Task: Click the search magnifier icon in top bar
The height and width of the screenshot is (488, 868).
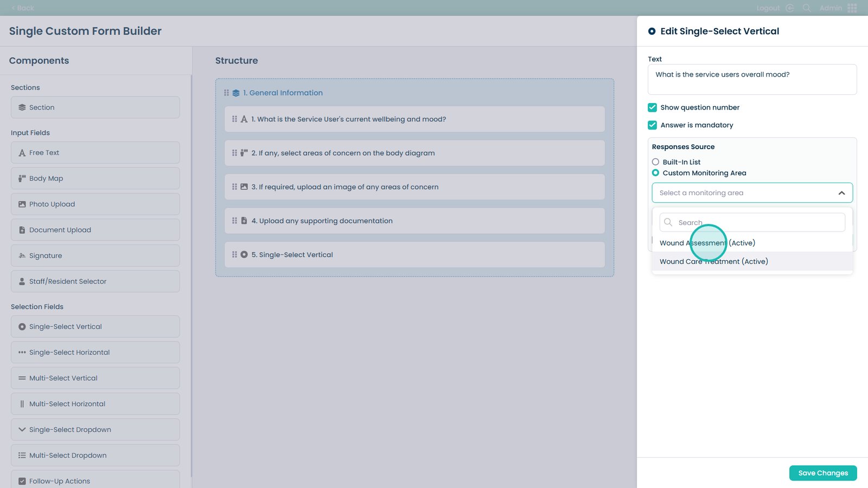Action: point(807,8)
